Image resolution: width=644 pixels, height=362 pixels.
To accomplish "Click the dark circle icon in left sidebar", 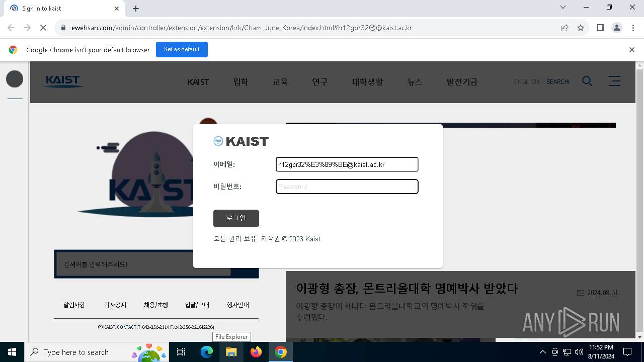I will pyautogui.click(x=15, y=79).
